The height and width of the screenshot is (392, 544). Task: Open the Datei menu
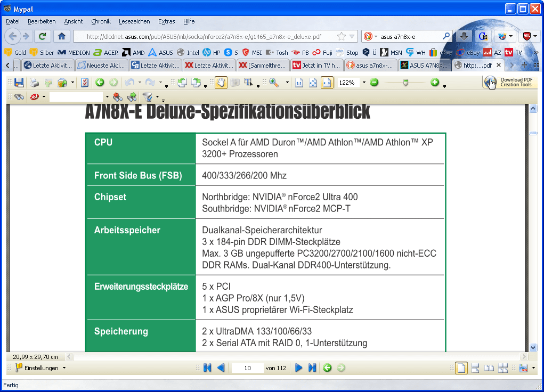click(13, 21)
